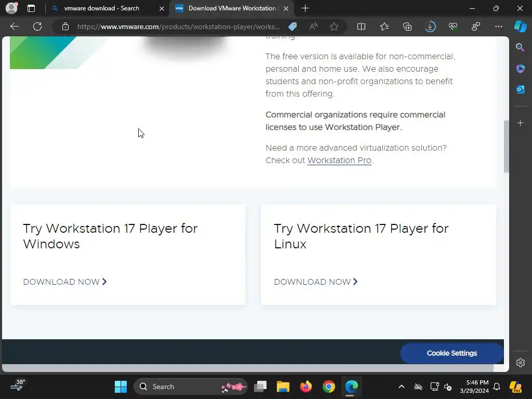The width and height of the screenshot is (532, 399).
Task: Show the Downloads panel
Action: (x=430, y=26)
